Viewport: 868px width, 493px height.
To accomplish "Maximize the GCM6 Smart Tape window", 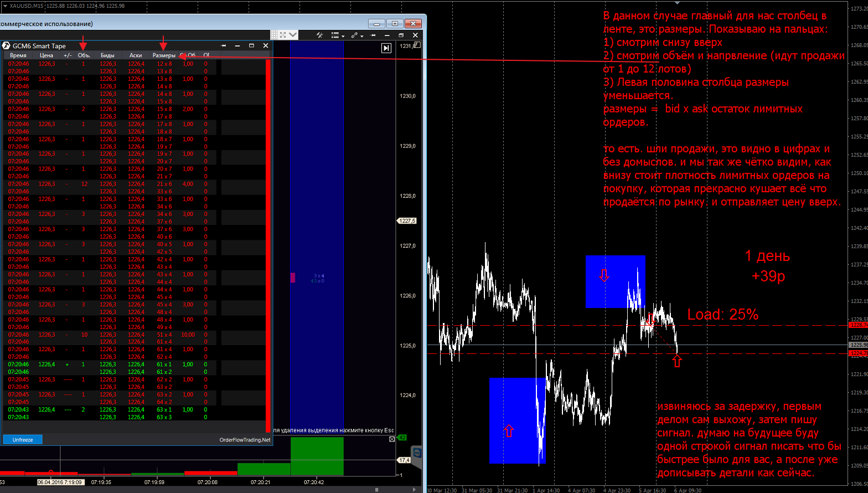I will click(x=251, y=45).
